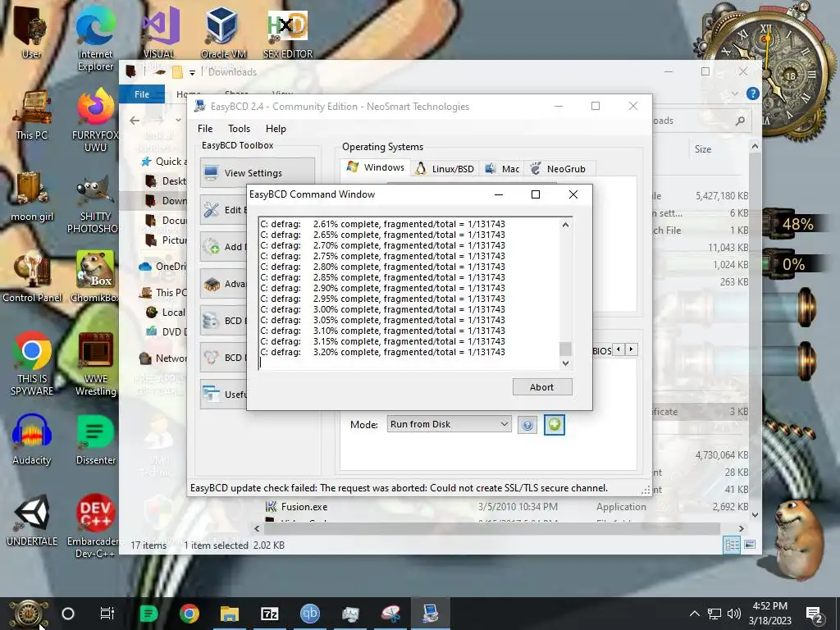
Task: Open the customize quick access dropdown arrow
Action: pos(192,72)
